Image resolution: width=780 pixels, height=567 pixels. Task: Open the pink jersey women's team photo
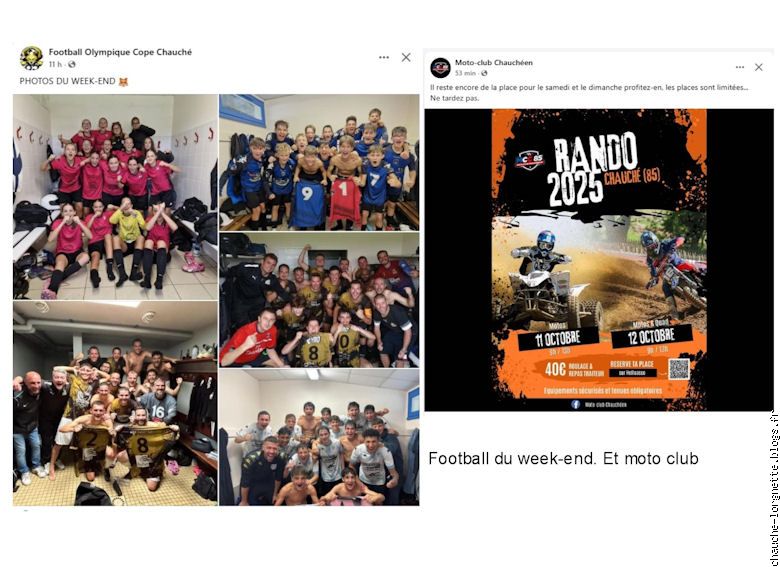click(x=115, y=197)
